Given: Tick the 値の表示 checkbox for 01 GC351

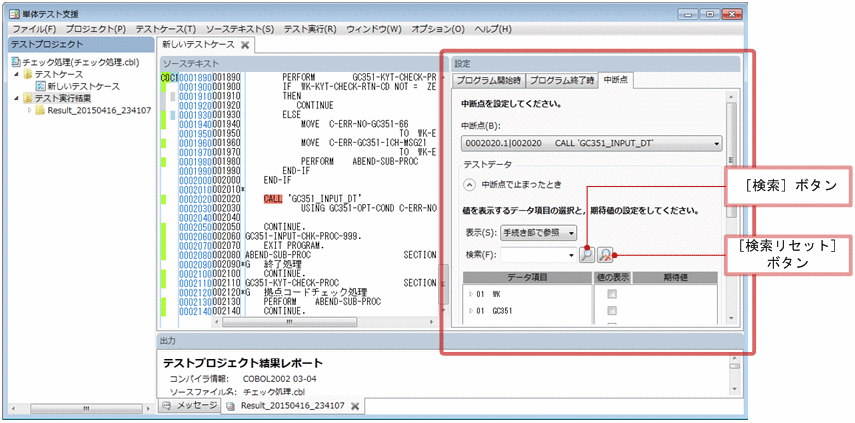Looking at the screenshot, I should click(x=612, y=311).
